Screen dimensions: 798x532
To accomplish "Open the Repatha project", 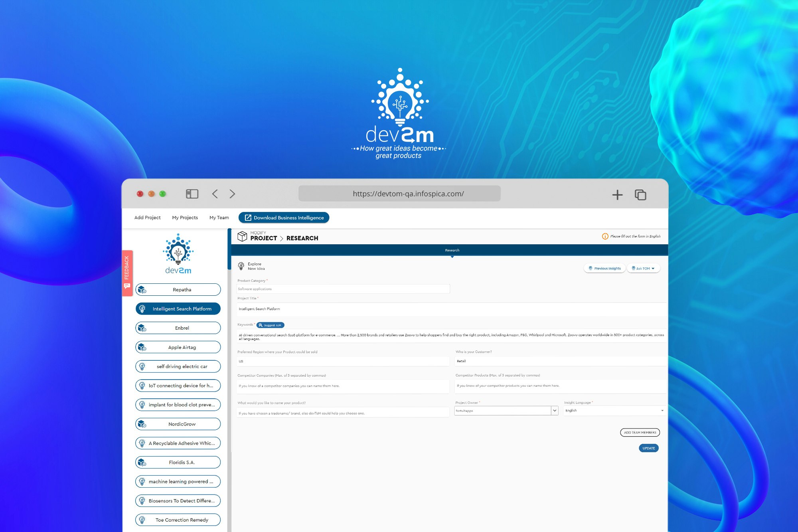I will coord(178,290).
